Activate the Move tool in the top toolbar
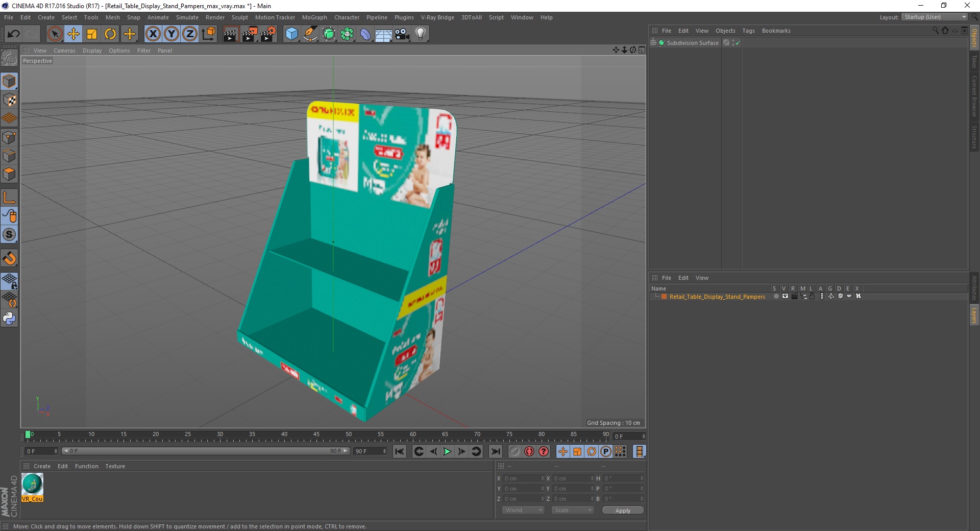980x531 pixels. click(x=73, y=34)
